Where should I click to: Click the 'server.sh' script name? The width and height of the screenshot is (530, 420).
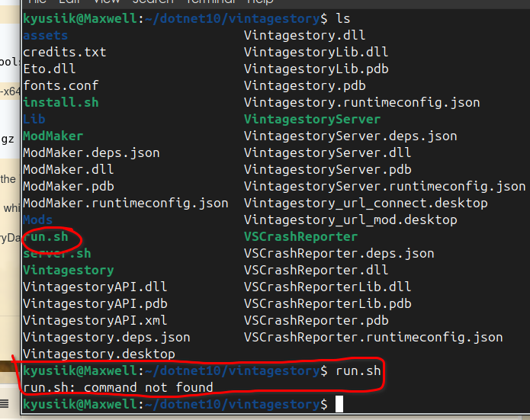point(57,253)
